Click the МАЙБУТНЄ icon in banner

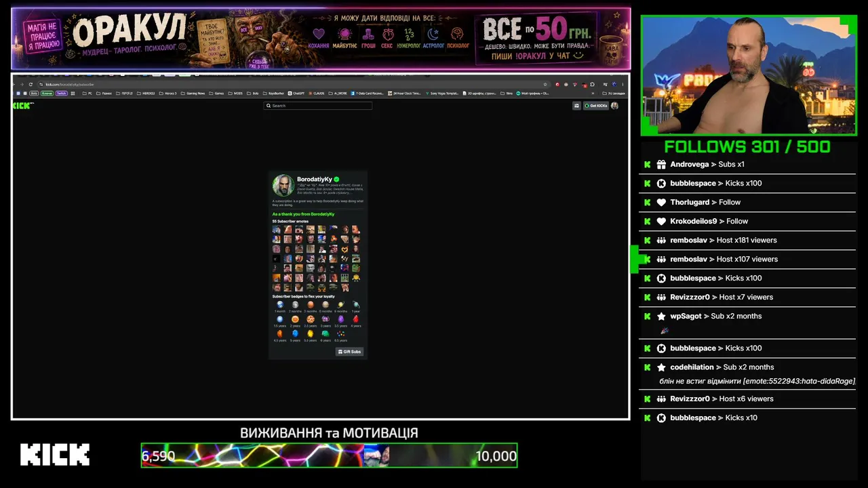pyautogui.click(x=344, y=34)
